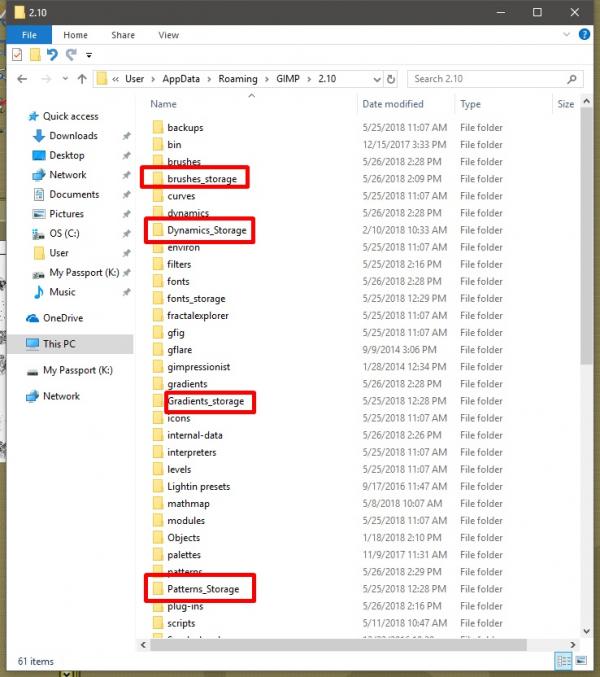Click the horizontal scrollbar right arrow
Screen dimensions: 600x677
(x=572, y=645)
